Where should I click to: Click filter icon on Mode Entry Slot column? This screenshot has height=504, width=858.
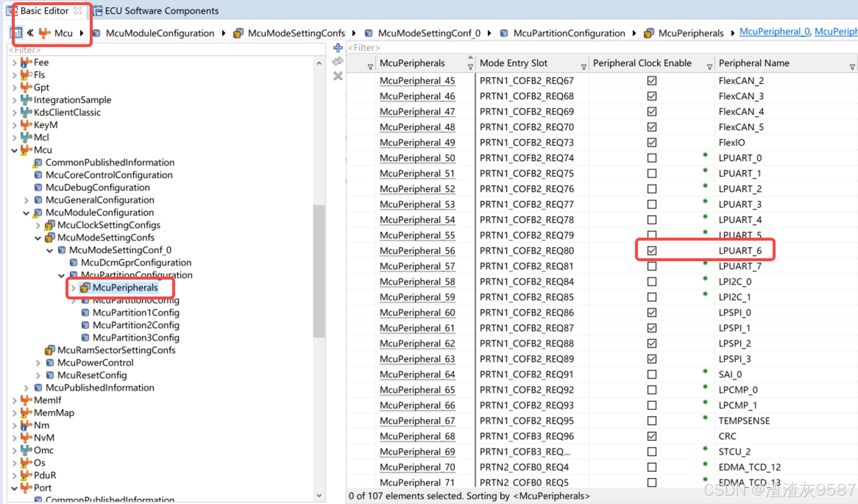coord(584,67)
